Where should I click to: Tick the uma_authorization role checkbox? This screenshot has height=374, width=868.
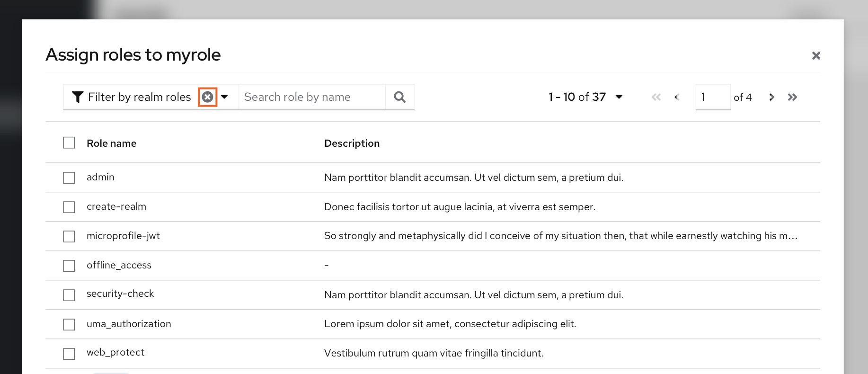point(69,324)
